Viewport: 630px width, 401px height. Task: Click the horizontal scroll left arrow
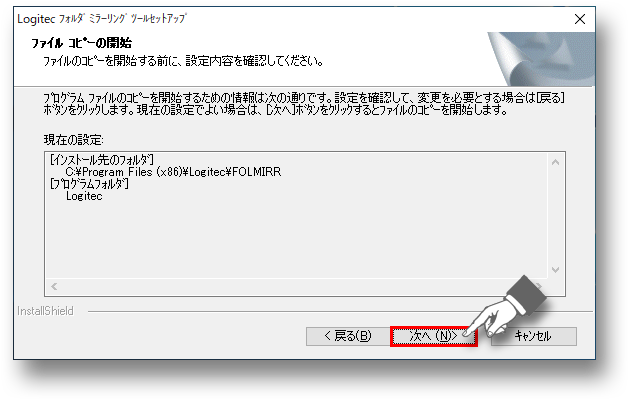[54, 286]
